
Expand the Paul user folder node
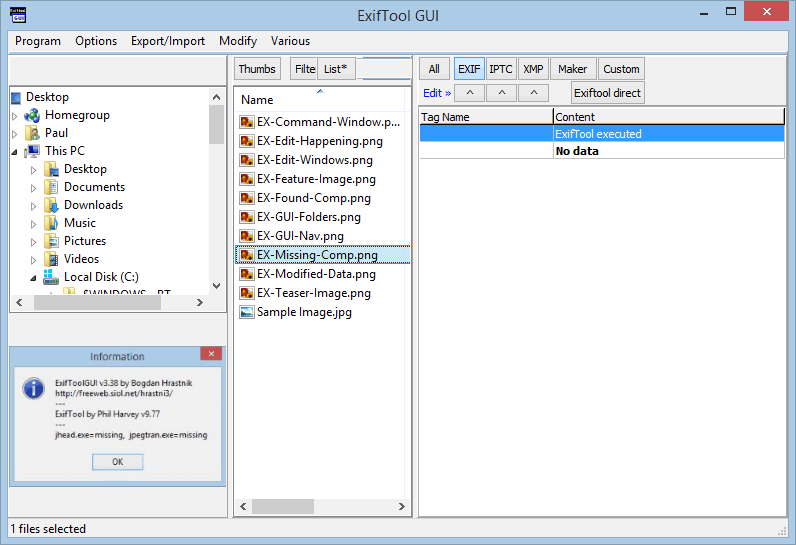15,133
